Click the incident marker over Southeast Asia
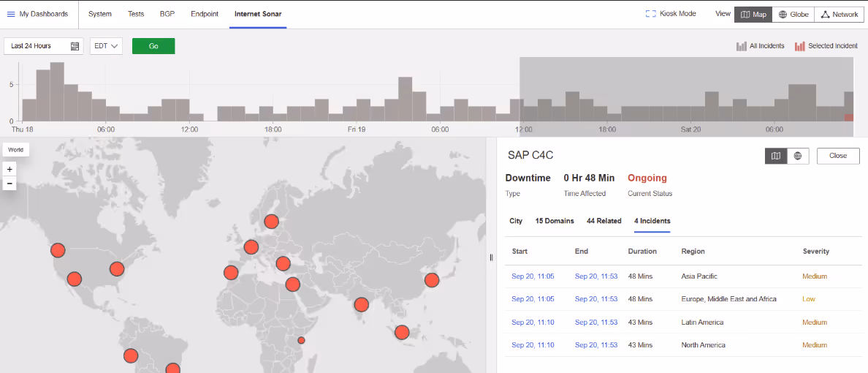The image size is (868, 373). click(402, 333)
